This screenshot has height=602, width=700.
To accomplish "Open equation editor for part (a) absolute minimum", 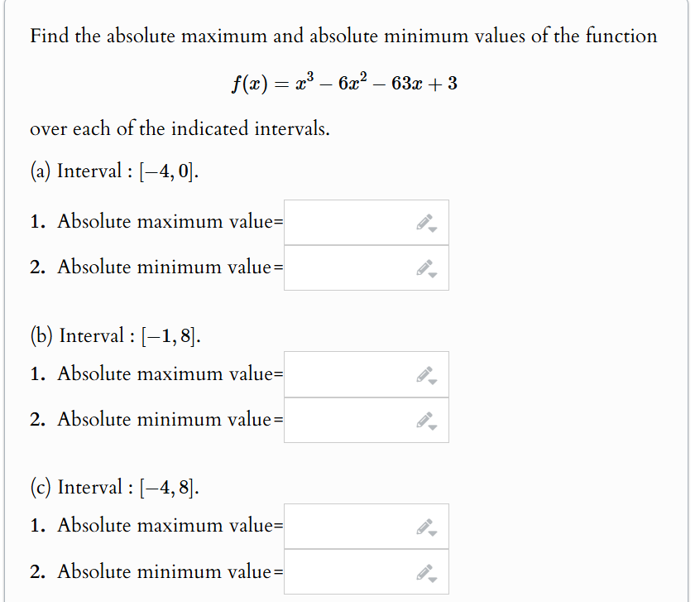I will click(426, 265).
